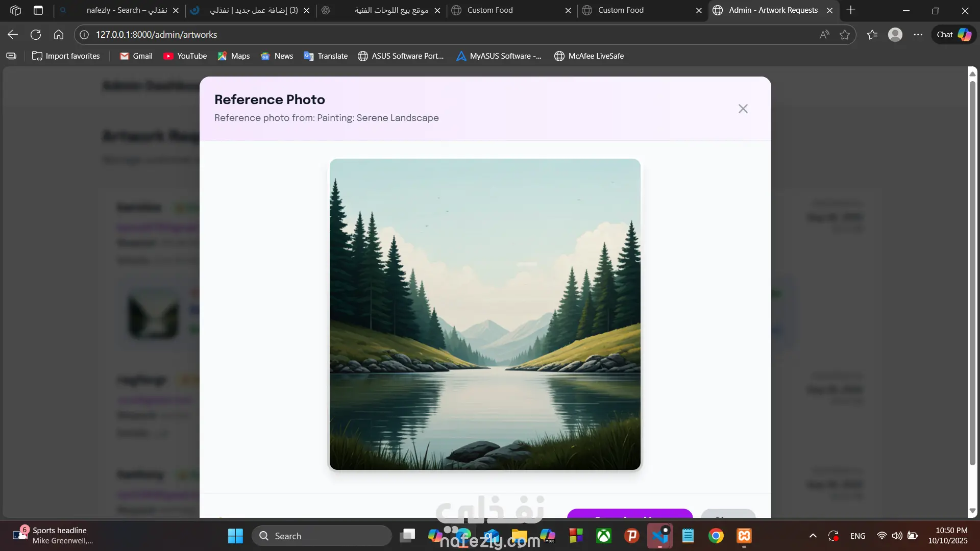
Task: Switch to nafezly Search tab
Action: pos(127,10)
